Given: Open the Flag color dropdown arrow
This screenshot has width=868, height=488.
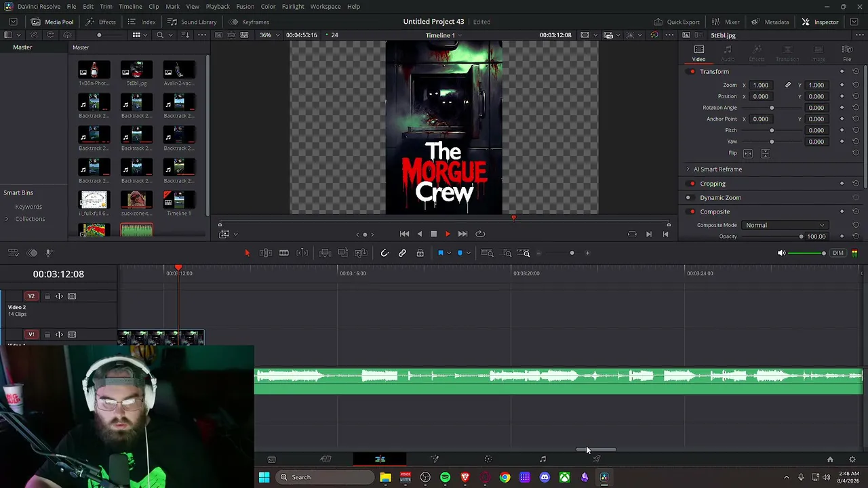Looking at the screenshot, I should coord(448,253).
